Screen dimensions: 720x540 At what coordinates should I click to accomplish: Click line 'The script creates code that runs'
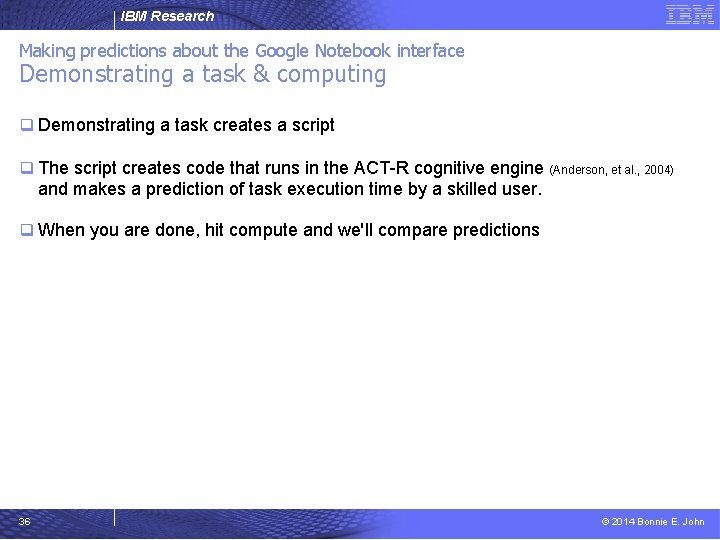291,168
